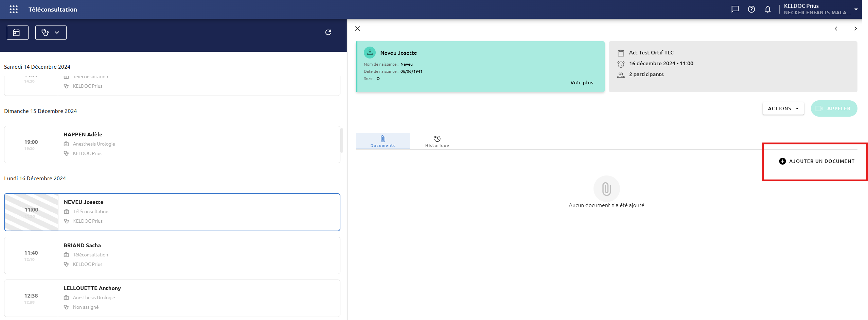
Task: Go to previous appointment with left chevron
Action: pos(836,29)
